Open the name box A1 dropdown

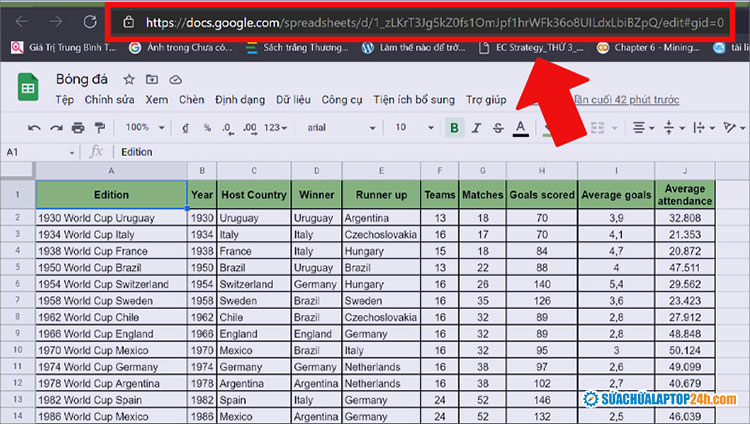(x=72, y=153)
